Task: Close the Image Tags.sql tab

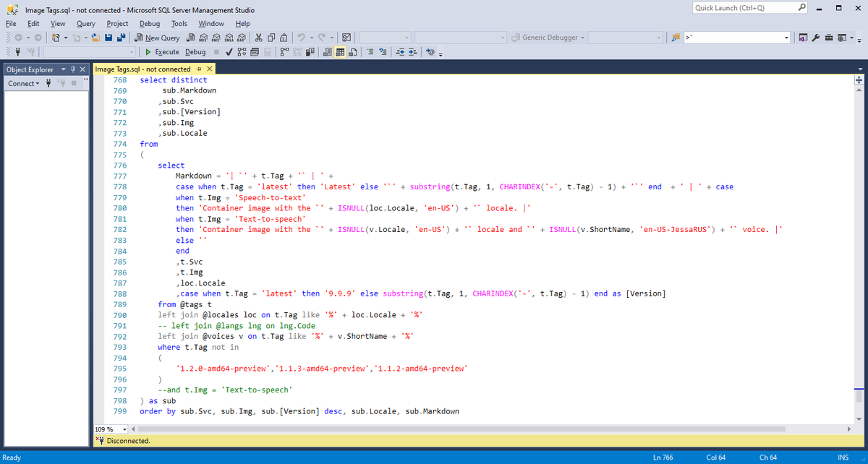Action: (x=210, y=69)
